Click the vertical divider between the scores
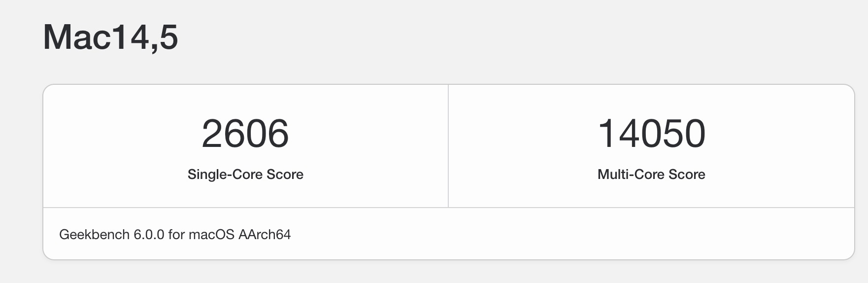Image resolution: width=868 pixels, height=283 pixels. pyautogui.click(x=448, y=146)
